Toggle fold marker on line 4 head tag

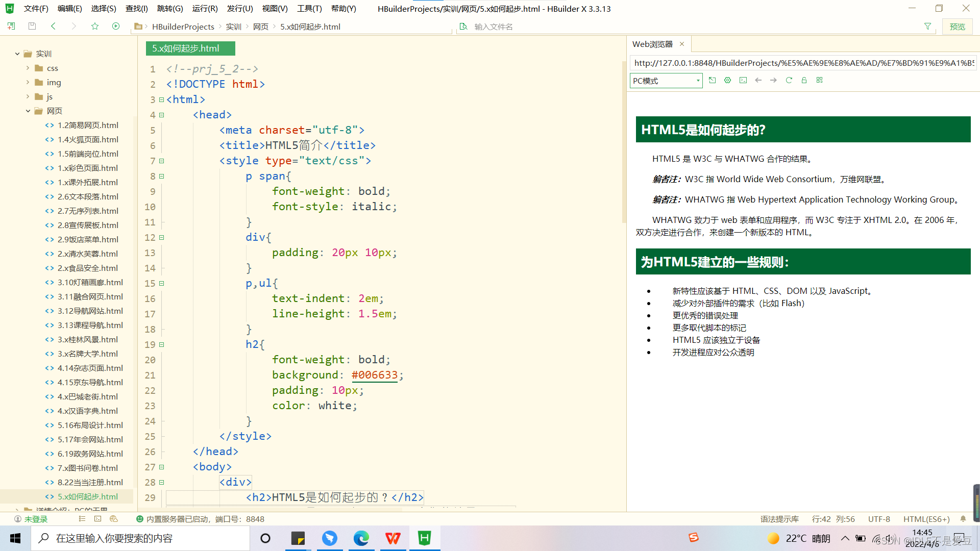(x=162, y=115)
